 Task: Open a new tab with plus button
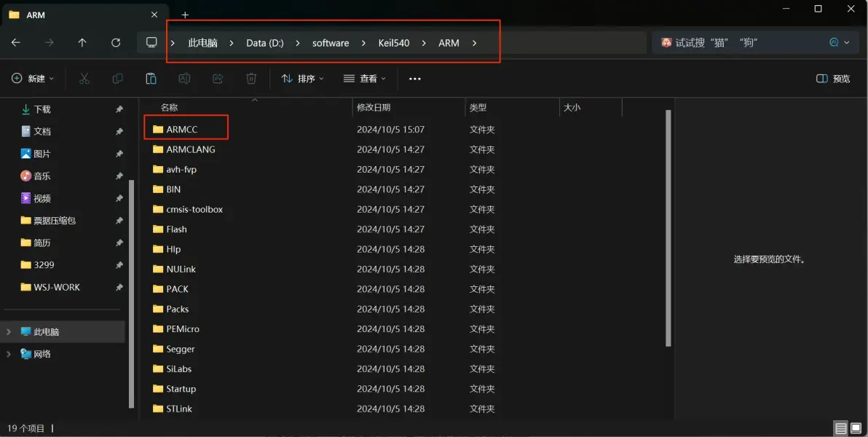[x=185, y=15]
